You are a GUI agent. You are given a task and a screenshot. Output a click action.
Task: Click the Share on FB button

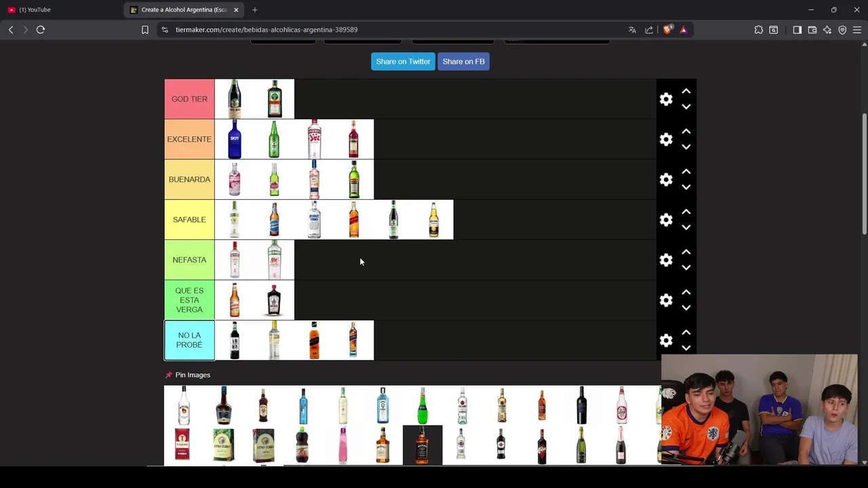(464, 62)
